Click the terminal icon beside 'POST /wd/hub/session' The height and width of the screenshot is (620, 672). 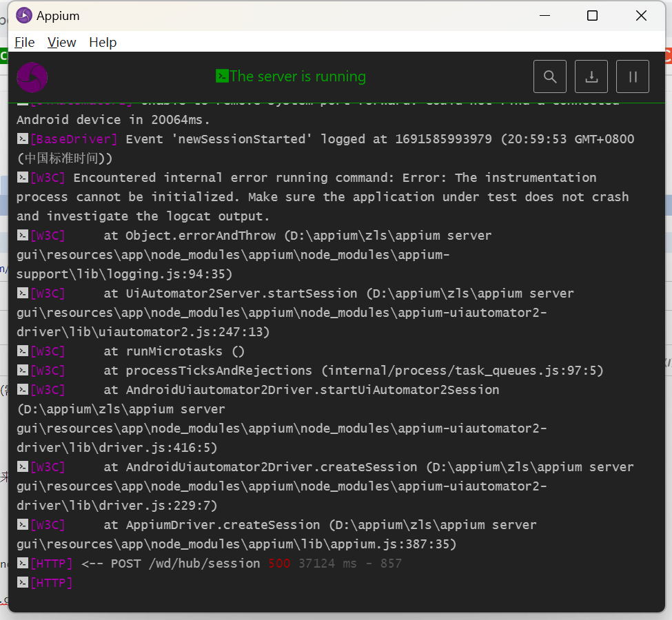click(22, 563)
